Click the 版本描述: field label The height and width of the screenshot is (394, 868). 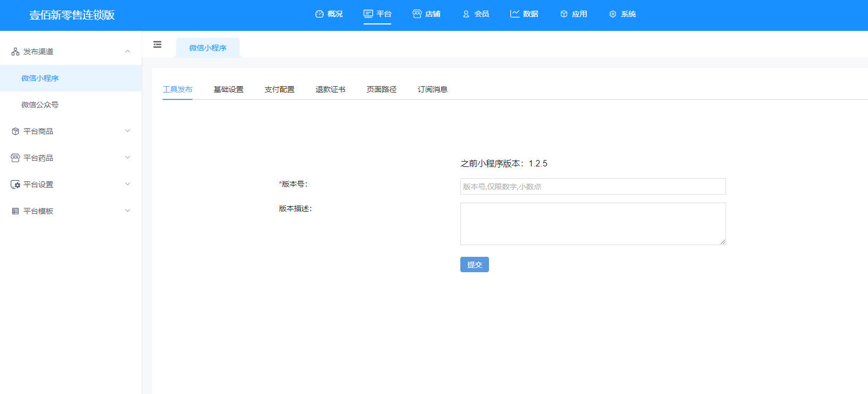(x=296, y=208)
